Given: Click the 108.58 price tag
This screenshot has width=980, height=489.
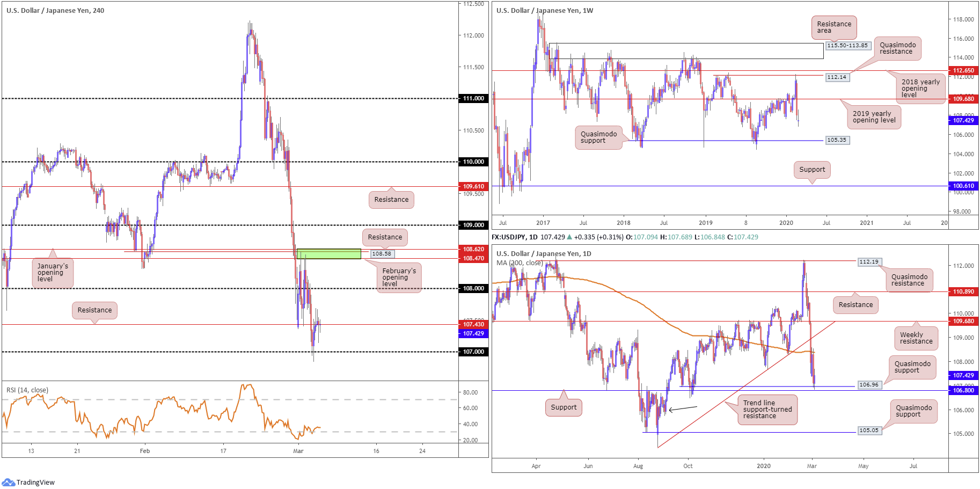Looking at the screenshot, I should click(382, 254).
